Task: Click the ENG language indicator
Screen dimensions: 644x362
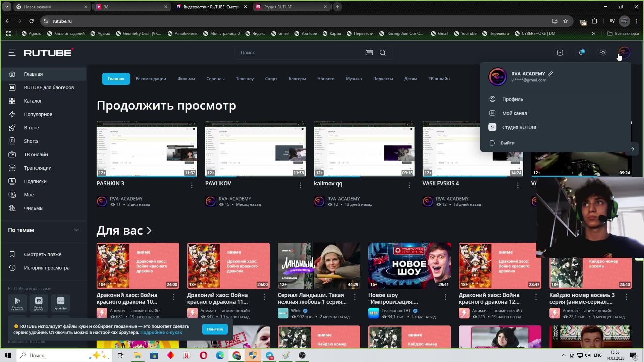Action: (598, 355)
